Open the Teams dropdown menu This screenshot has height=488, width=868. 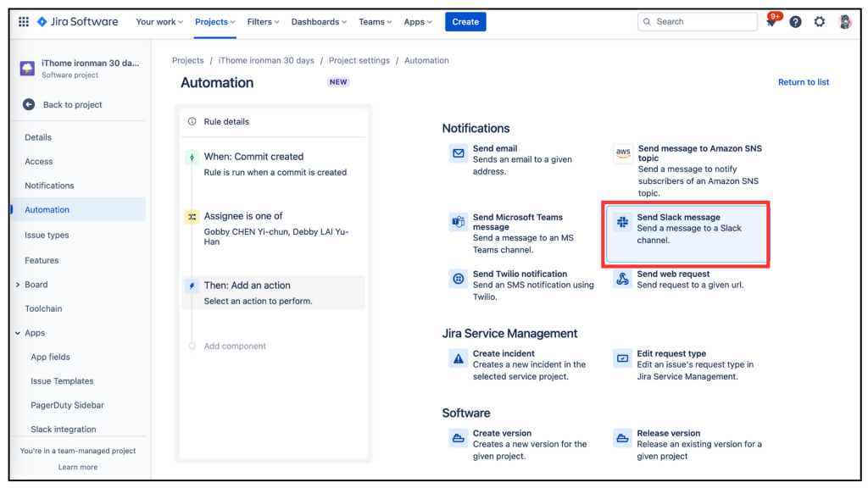click(x=375, y=21)
